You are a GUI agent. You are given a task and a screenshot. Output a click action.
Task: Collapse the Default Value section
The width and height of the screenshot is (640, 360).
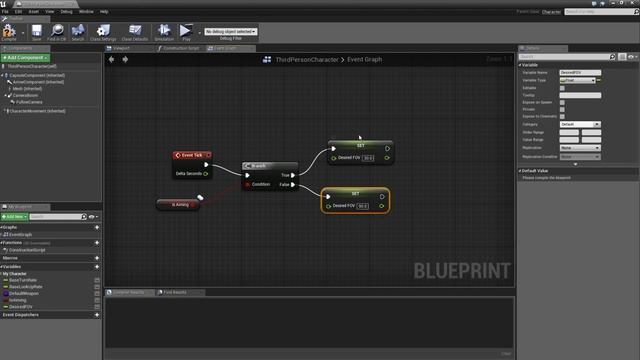520,171
